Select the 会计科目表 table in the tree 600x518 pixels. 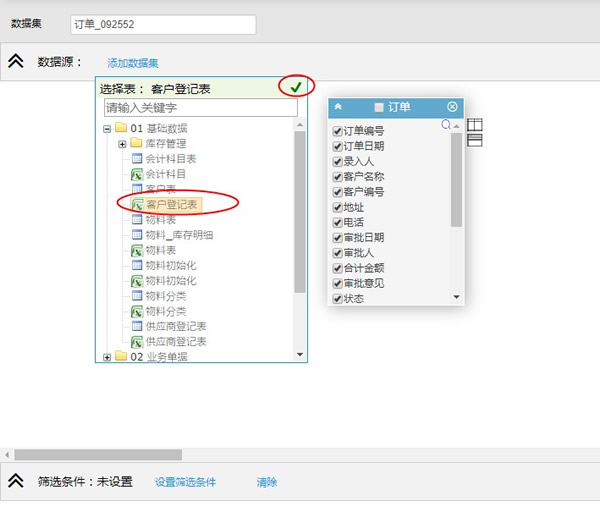click(170, 158)
